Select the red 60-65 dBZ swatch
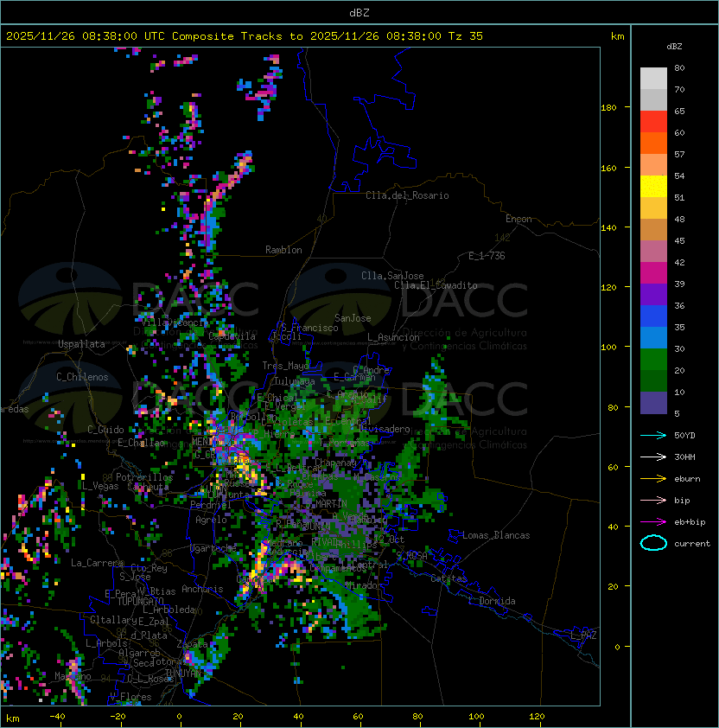This screenshot has width=719, height=728. click(x=653, y=122)
